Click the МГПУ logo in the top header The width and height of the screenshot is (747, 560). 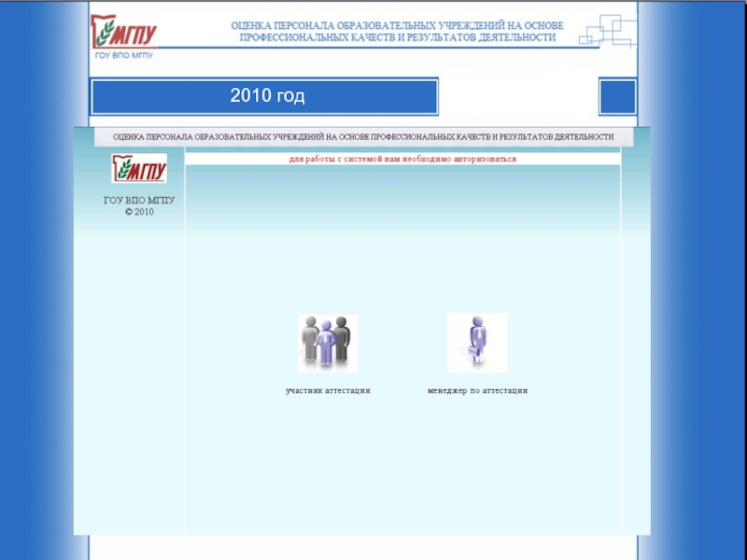point(124,32)
